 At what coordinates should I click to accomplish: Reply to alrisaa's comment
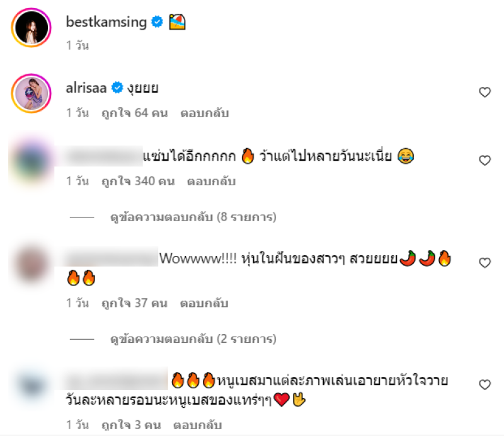pos(204,113)
